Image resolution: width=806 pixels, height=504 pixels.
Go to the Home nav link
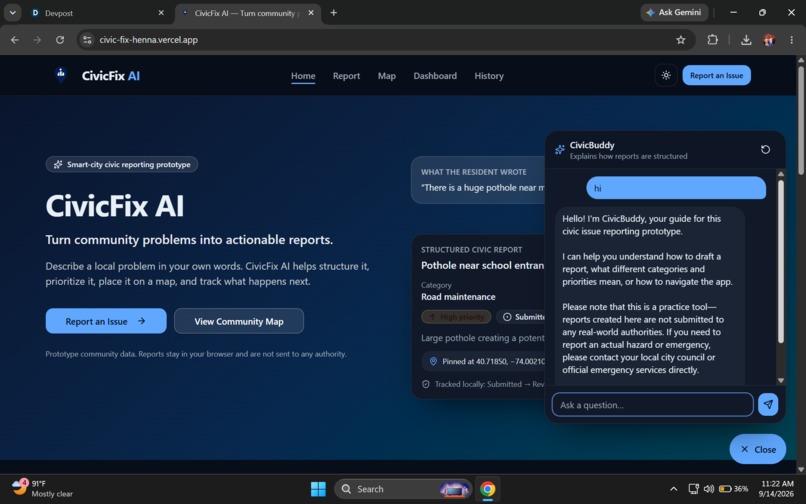point(303,76)
